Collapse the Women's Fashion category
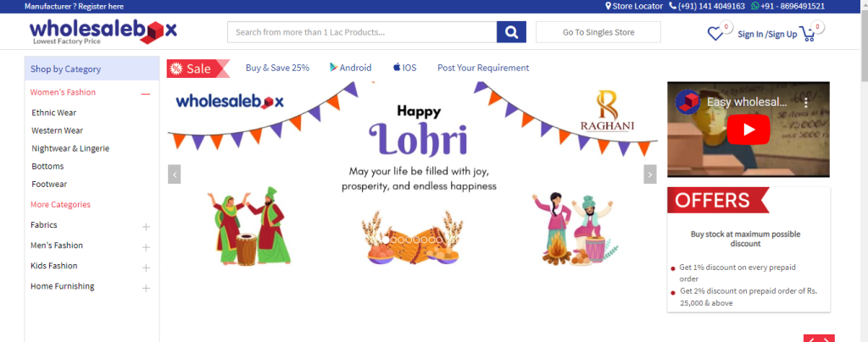Screen dimensions: 868x342 coord(146,94)
